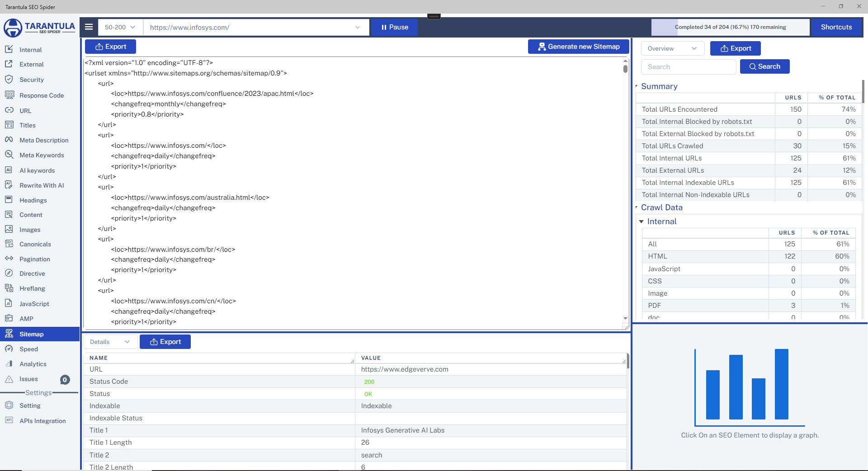This screenshot has height=471, width=868.
Task: Select the AMP icon
Action: coord(9,318)
